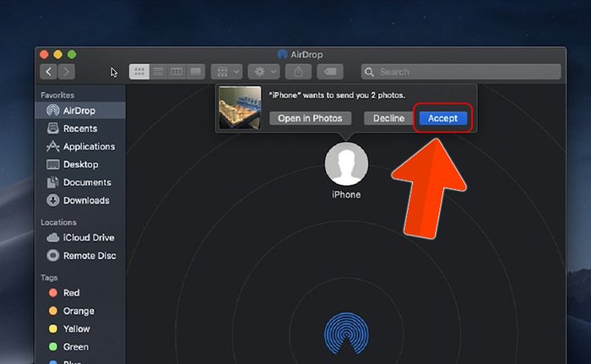Click the Edit Tags toolbar icon
This screenshot has height=364, width=591.
[333, 73]
